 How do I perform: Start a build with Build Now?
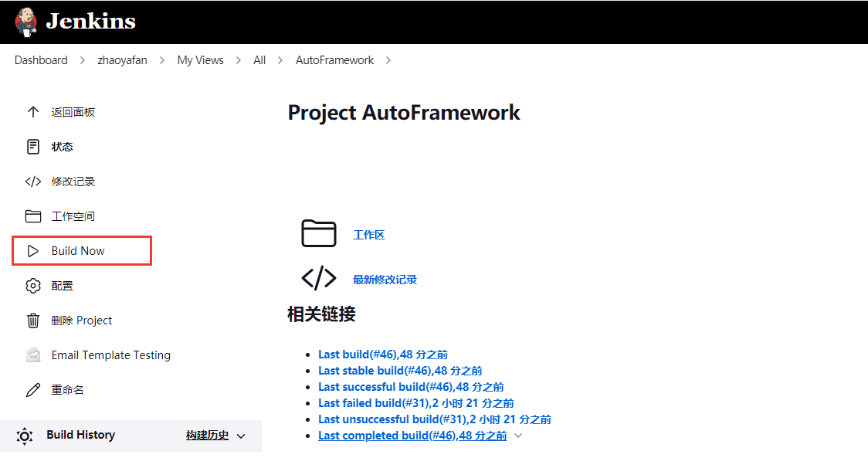pos(78,251)
